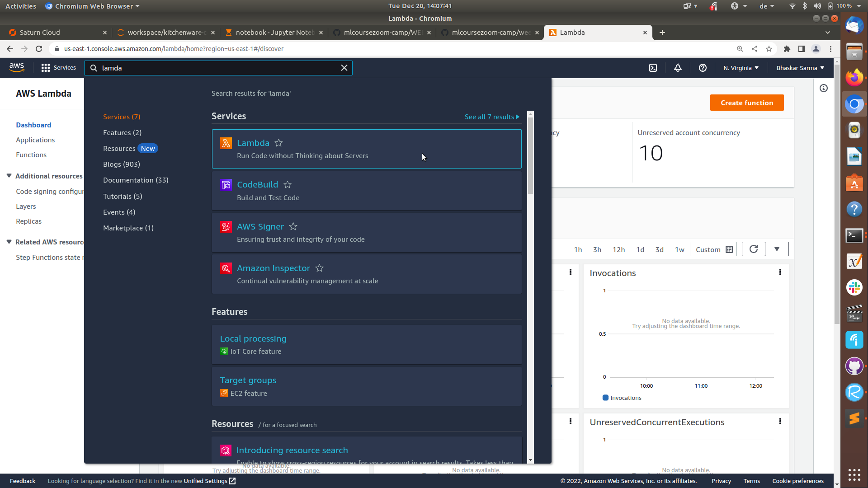The height and width of the screenshot is (488, 868).
Task: Favorite the Lambda service star
Action: pyautogui.click(x=279, y=143)
